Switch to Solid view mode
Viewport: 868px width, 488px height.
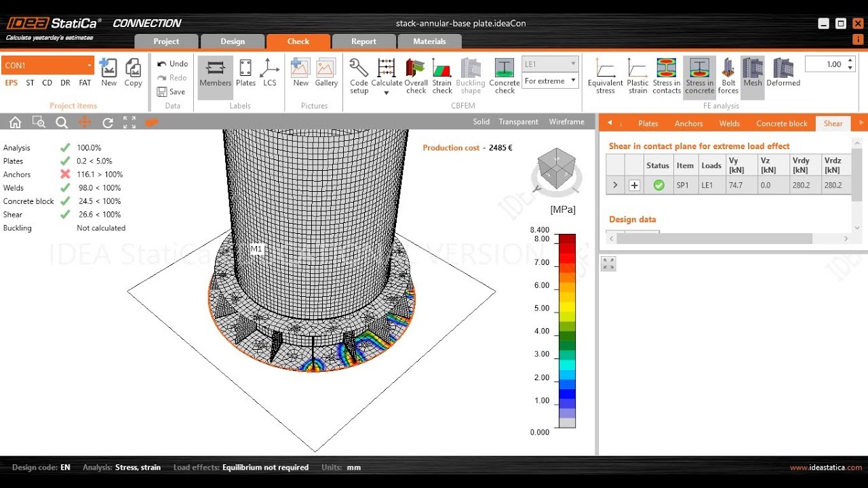pyautogui.click(x=481, y=122)
